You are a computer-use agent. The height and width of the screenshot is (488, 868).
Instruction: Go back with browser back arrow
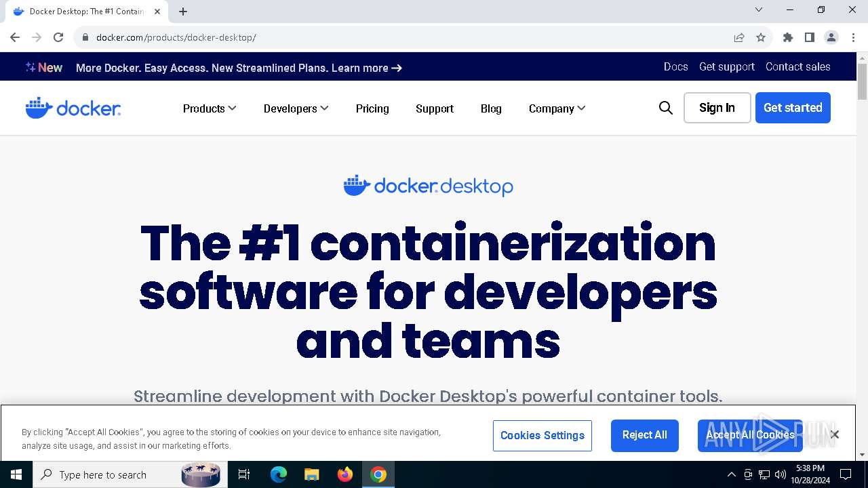15,37
